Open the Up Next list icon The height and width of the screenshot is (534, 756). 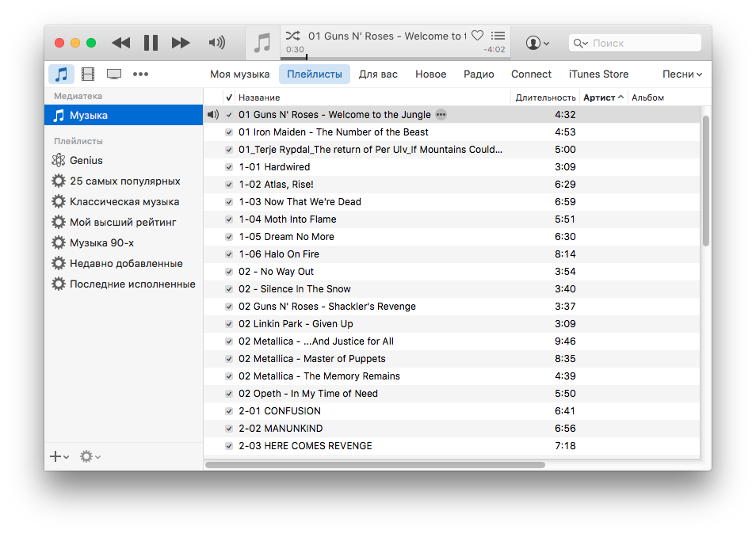[x=498, y=36]
